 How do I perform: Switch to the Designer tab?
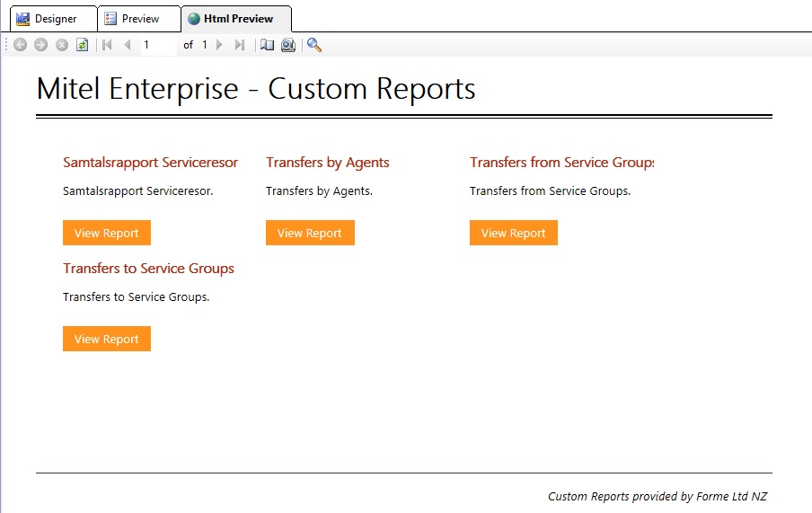(54, 19)
